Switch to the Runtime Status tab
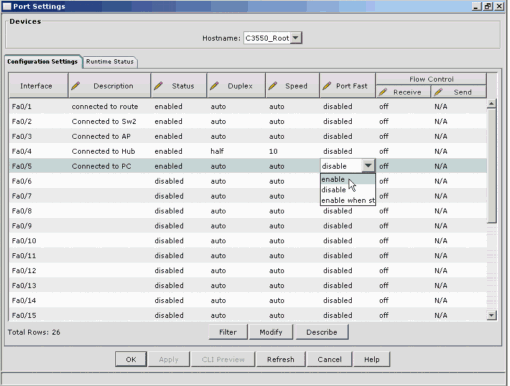510x386 pixels. click(x=110, y=62)
